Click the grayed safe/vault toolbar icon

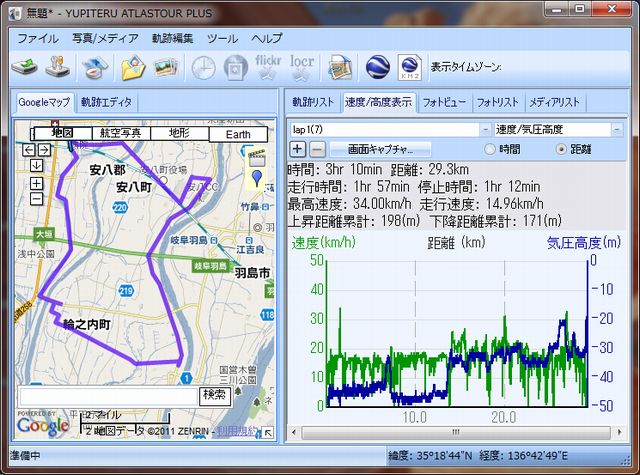236,68
